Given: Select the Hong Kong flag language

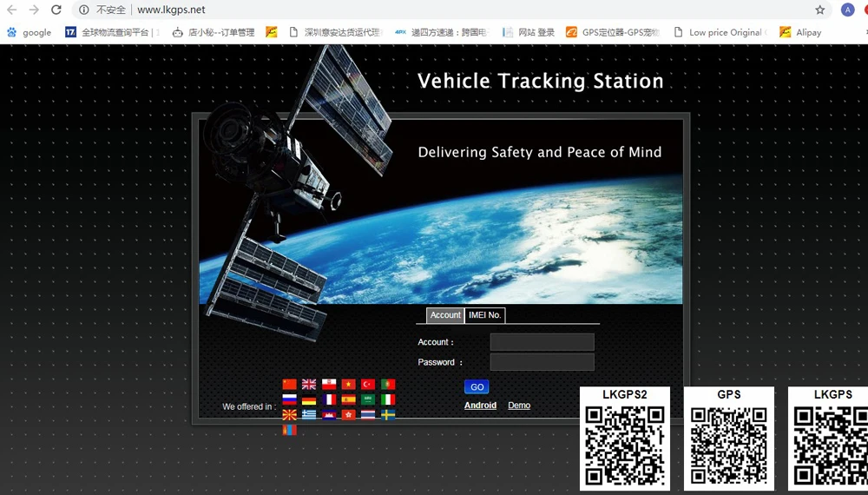Looking at the screenshot, I should (x=348, y=415).
